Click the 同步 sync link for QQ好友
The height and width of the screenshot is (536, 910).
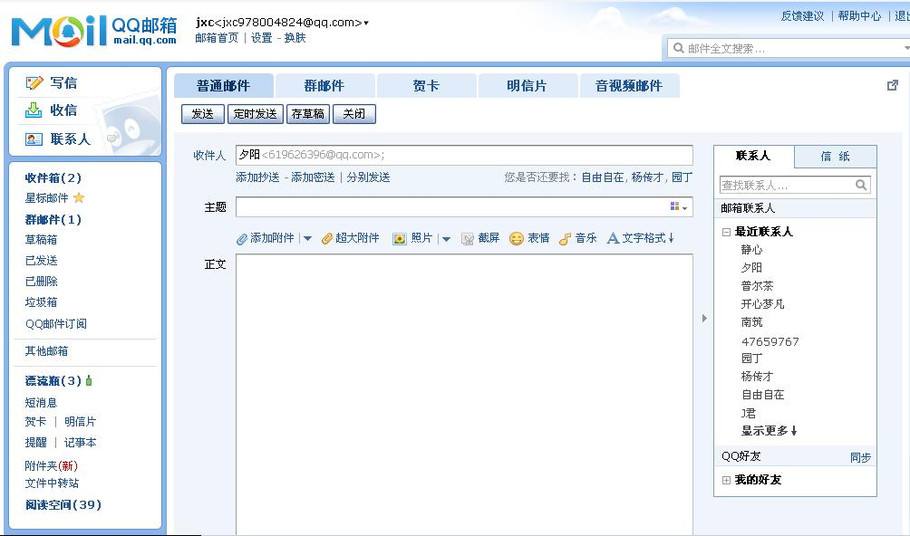(x=860, y=457)
